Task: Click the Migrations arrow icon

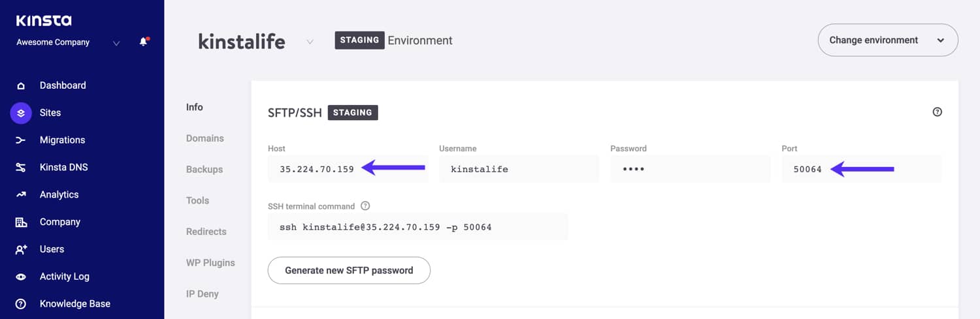Action: tap(21, 140)
